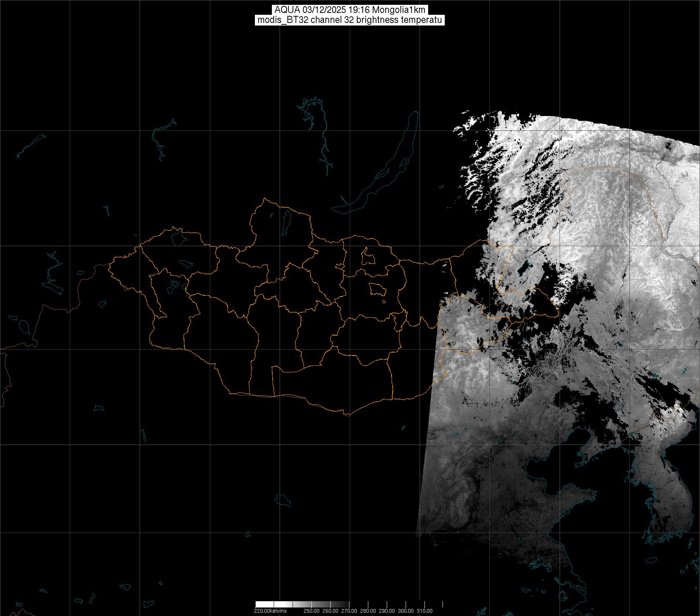Screen dimensions: 700x616
Task: Click the 300.00 colorbar label
Action: pyautogui.click(x=406, y=611)
